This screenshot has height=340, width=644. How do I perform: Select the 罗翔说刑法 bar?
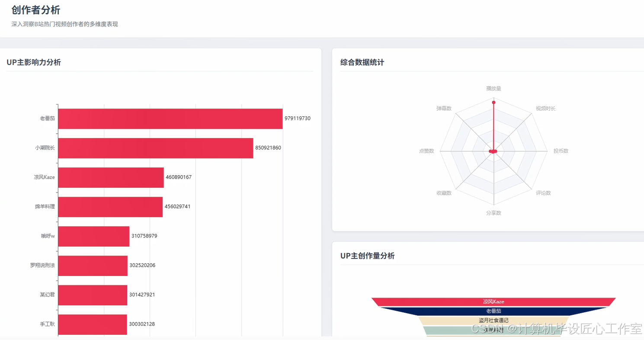[93, 266]
